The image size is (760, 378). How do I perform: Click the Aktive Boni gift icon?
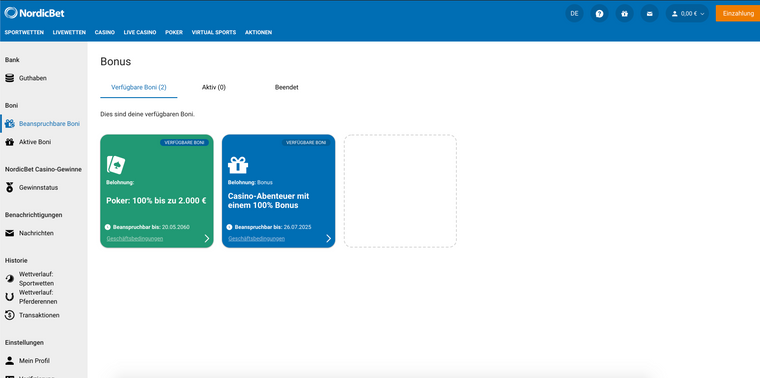[x=10, y=142]
